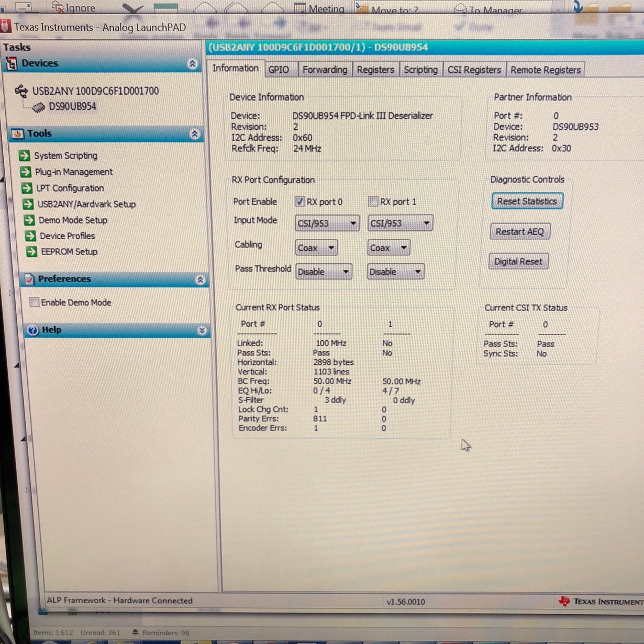644x644 pixels.
Task: Click the Parity Errs value 811
Action: tap(320, 419)
